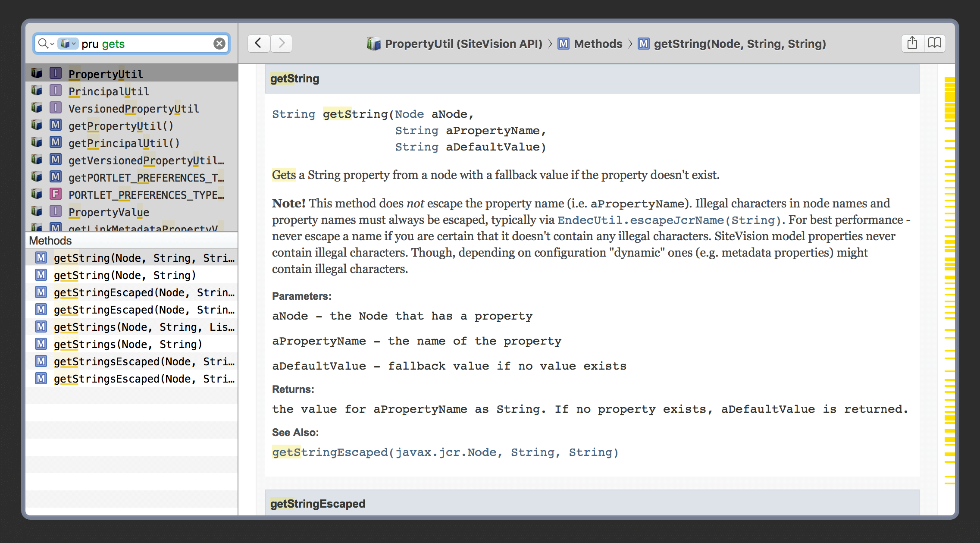Viewport: 980px width, 543px height.
Task: Follow the EndecUtil.escapeJcrName(String) link
Action: coord(669,220)
